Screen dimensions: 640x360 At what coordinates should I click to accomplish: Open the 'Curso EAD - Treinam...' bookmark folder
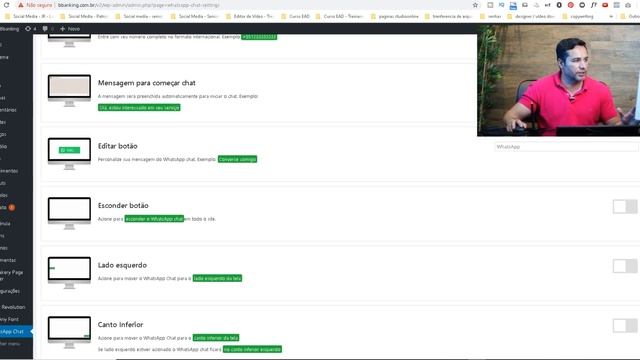[x=340, y=16]
